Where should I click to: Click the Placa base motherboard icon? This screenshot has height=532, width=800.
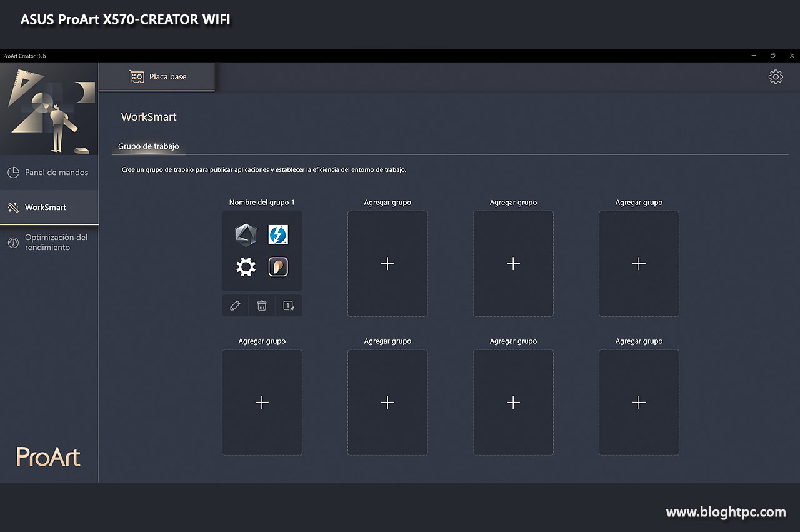point(137,76)
